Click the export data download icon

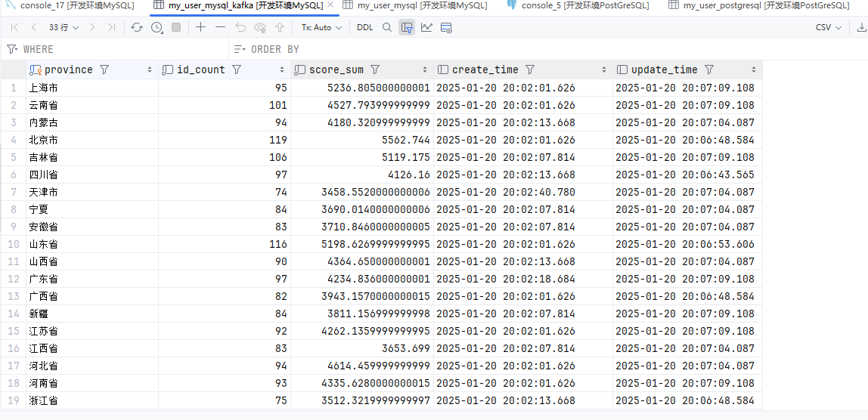tap(861, 27)
